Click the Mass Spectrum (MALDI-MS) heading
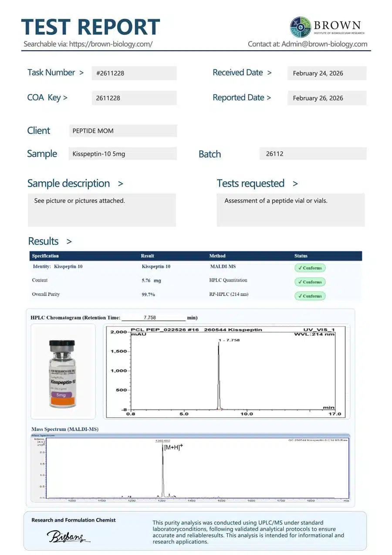392x555 pixels. click(x=65, y=429)
